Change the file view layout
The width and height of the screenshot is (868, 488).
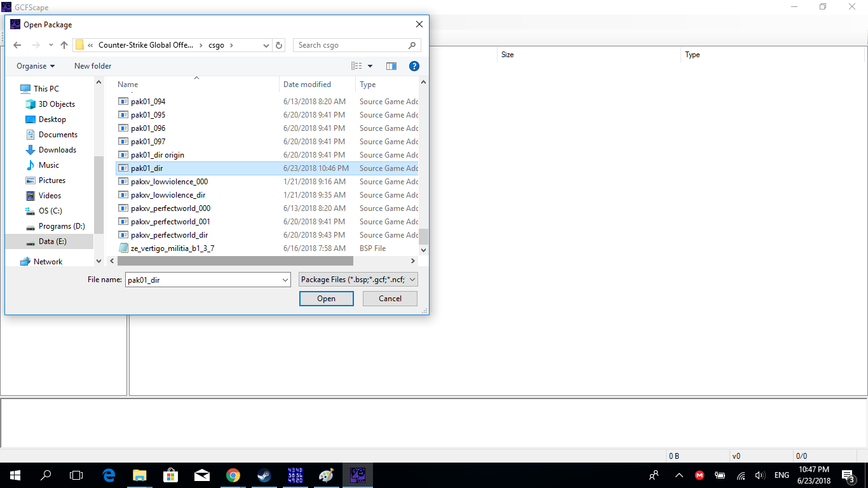356,66
